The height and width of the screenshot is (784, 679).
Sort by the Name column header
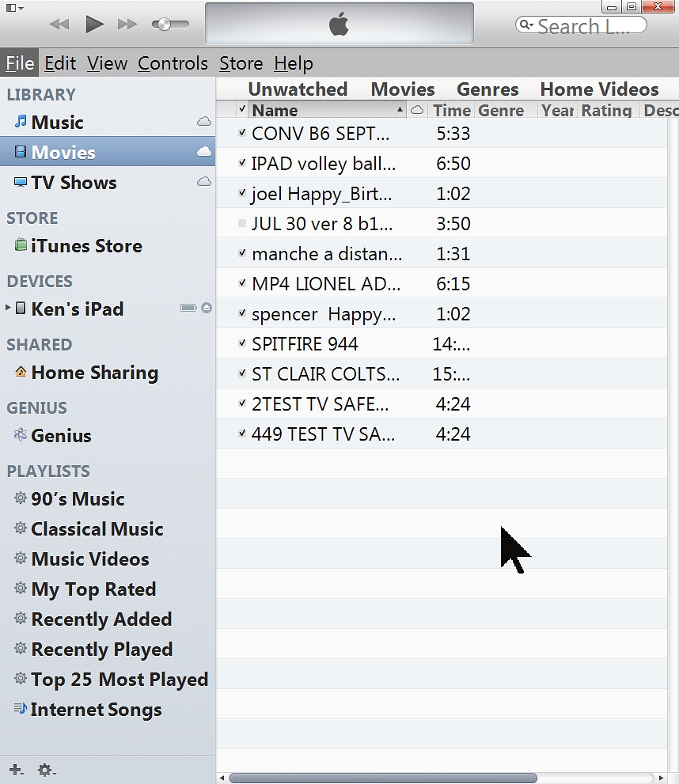pyautogui.click(x=328, y=110)
